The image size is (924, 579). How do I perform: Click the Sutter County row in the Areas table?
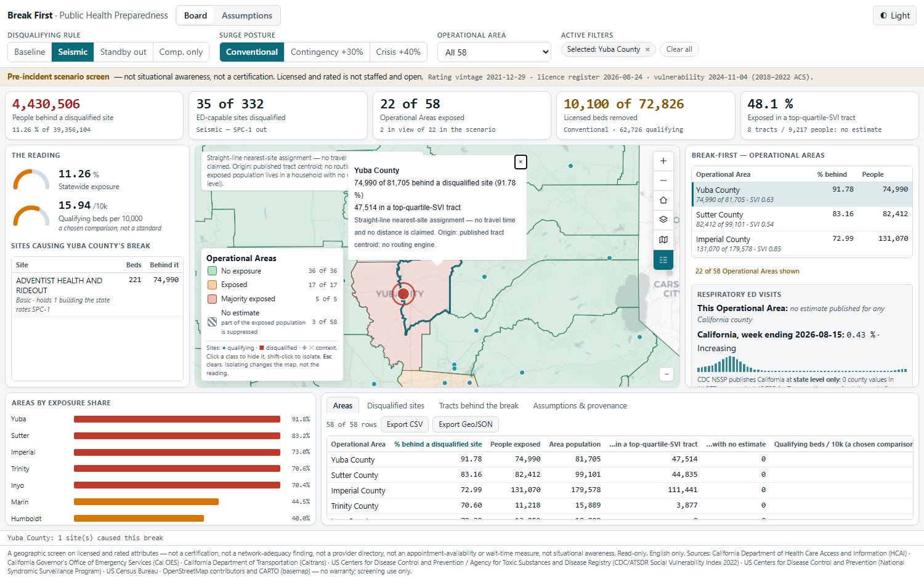[620, 475]
